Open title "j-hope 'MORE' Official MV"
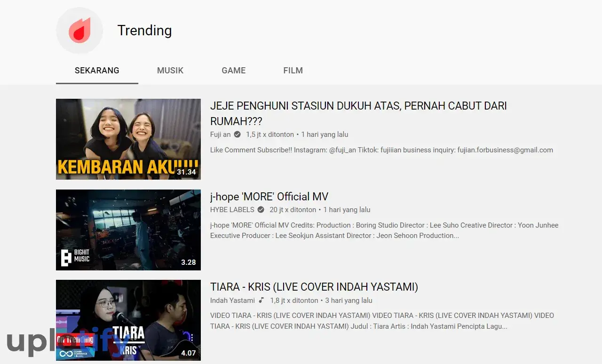This screenshot has width=602, height=364. point(269,197)
